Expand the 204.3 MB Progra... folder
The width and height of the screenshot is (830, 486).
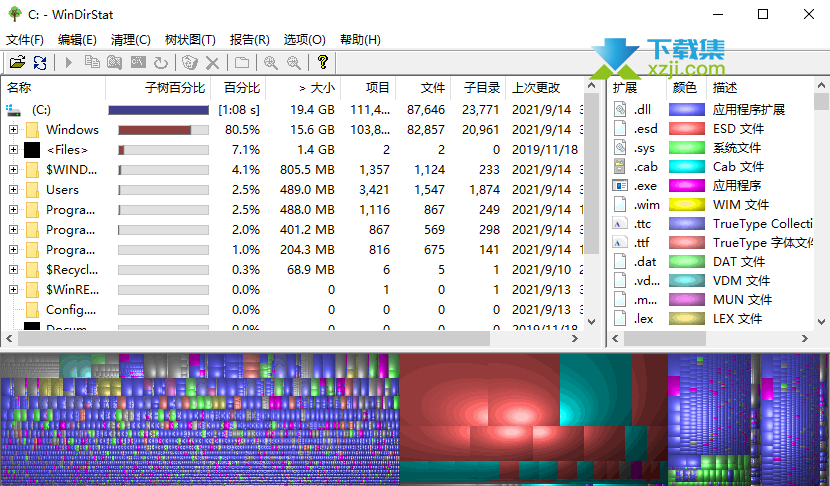13,249
